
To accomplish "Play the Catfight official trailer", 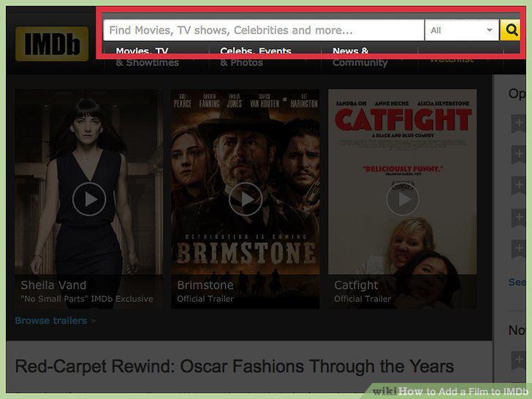I will 403,199.
